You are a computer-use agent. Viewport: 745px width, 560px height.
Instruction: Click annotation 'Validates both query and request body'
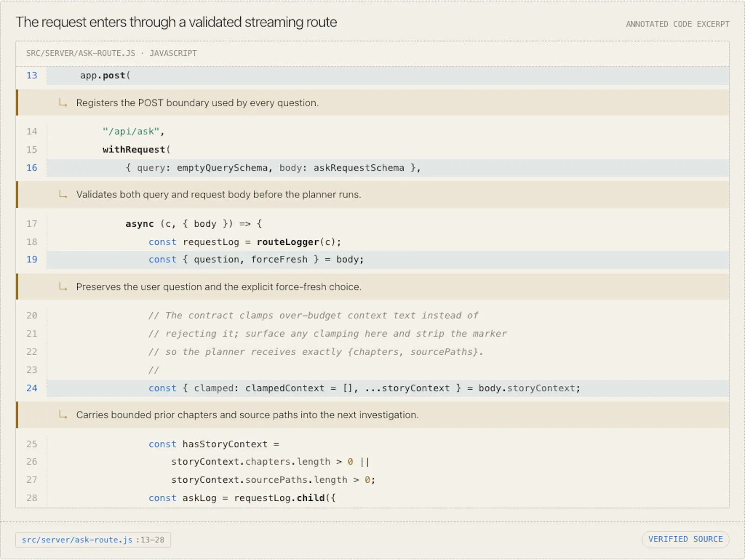(219, 195)
